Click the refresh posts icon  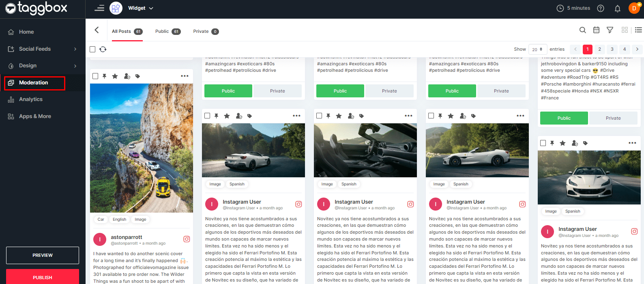(103, 49)
